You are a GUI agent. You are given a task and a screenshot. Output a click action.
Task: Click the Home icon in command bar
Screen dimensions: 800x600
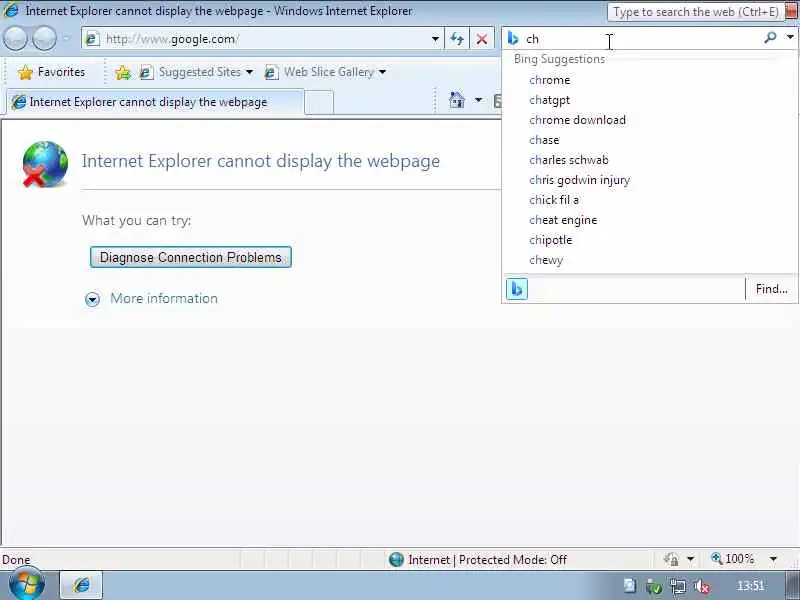point(457,100)
